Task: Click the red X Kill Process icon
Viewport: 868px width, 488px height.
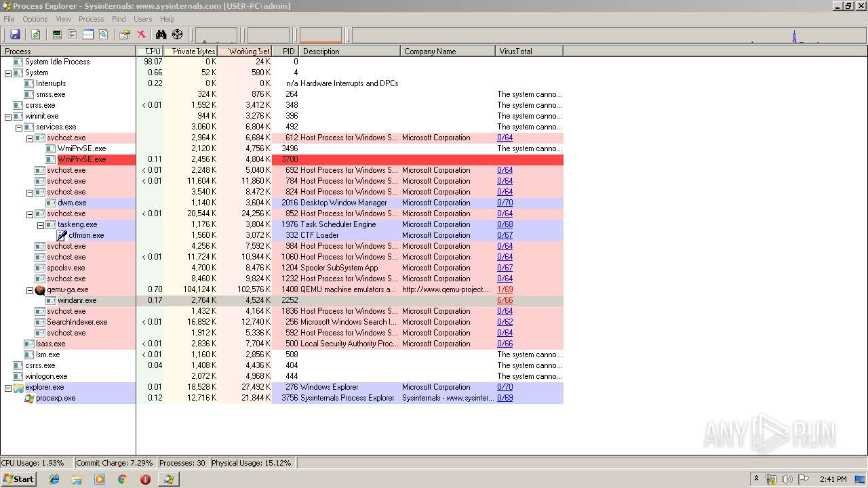Action: pyautogui.click(x=141, y=35)
